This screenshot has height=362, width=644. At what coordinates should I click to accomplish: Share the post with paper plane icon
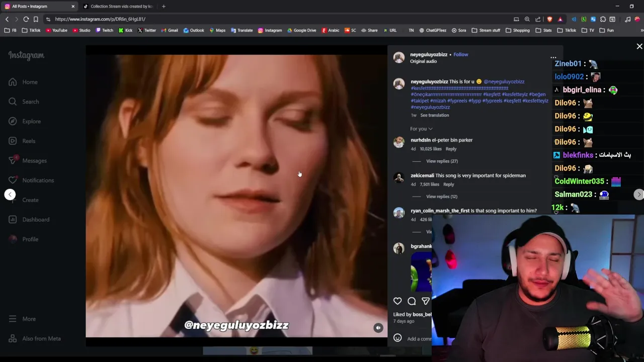click(x=426, y=301)
